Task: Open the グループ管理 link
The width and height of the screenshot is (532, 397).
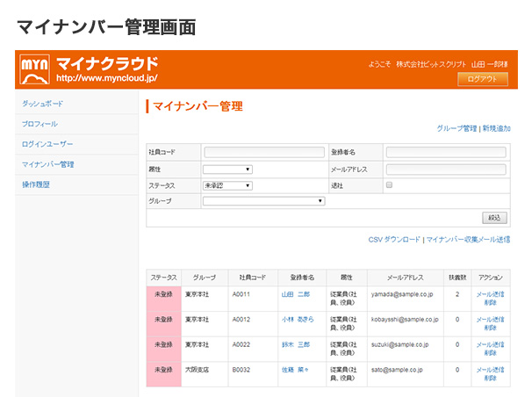Action: coord(456,128)
